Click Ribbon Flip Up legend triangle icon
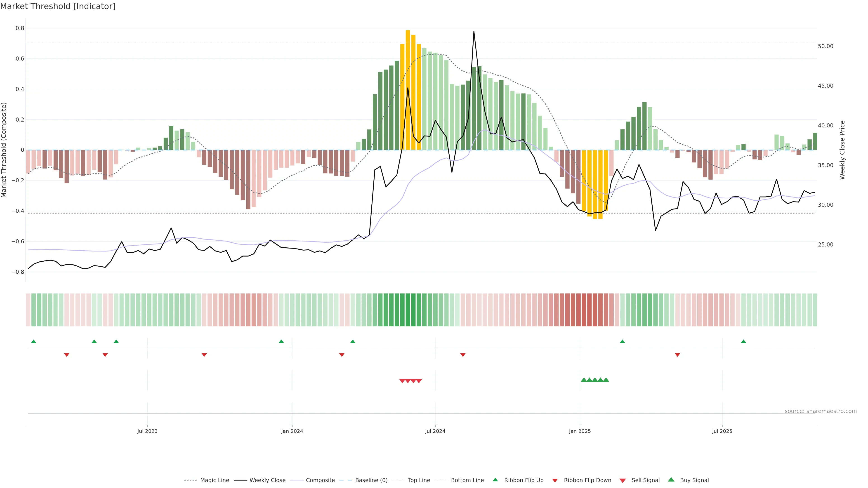Viewport: 868px width, 488px height. tap(495, 480)
